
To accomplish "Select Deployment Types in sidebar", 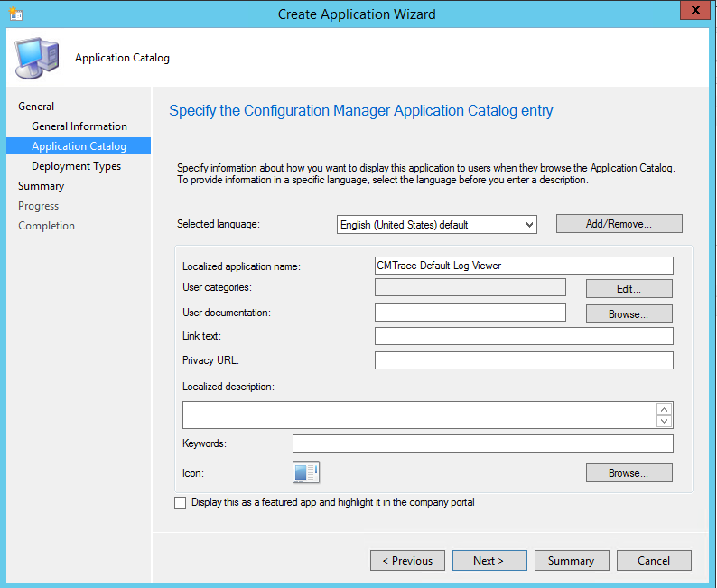I will [x=76, y=166].
